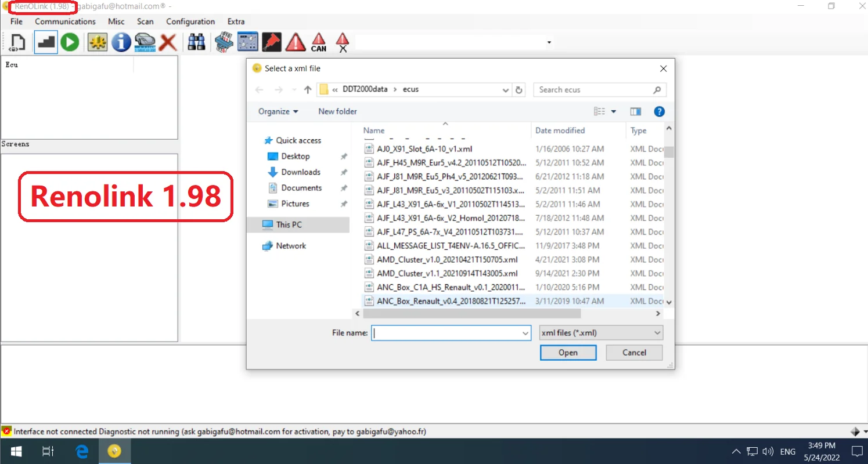Click the open document file toolbar icon
Viewport: 868px width, 464px height.
(x=17, y=42)
